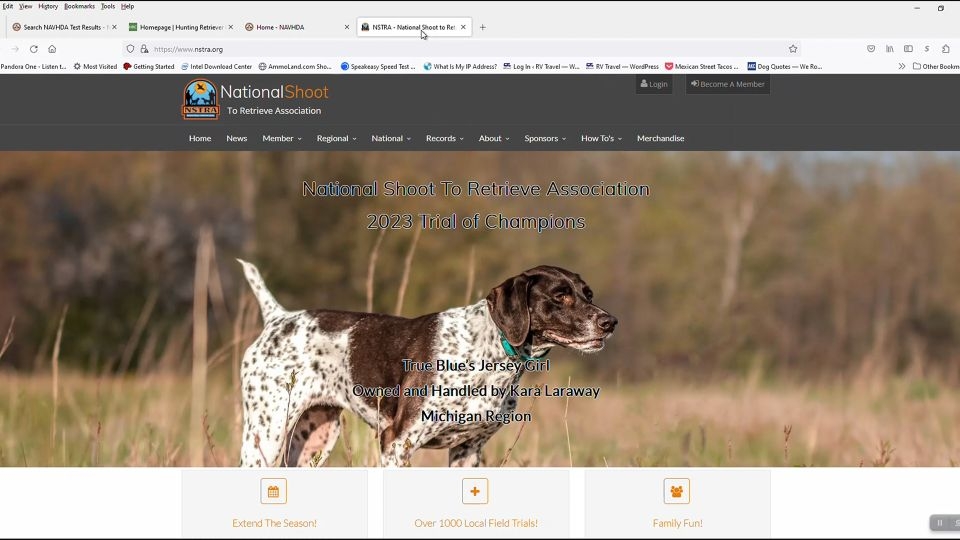Viewport: 960px width, 540px height.
Task: Close the Search NAVHDA Test Results tab
Action: pos(114,27)
